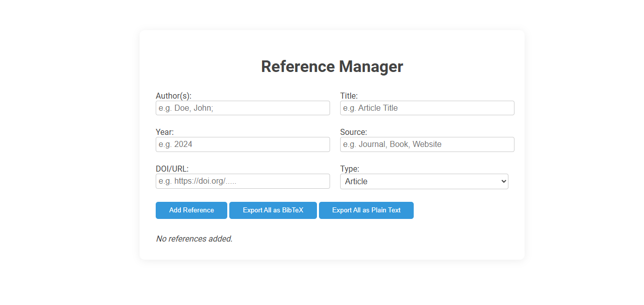Image resolution: width=644 pixels, height=305 pixels.
Task: Click the Year field label
Action: tap(164, 132)
